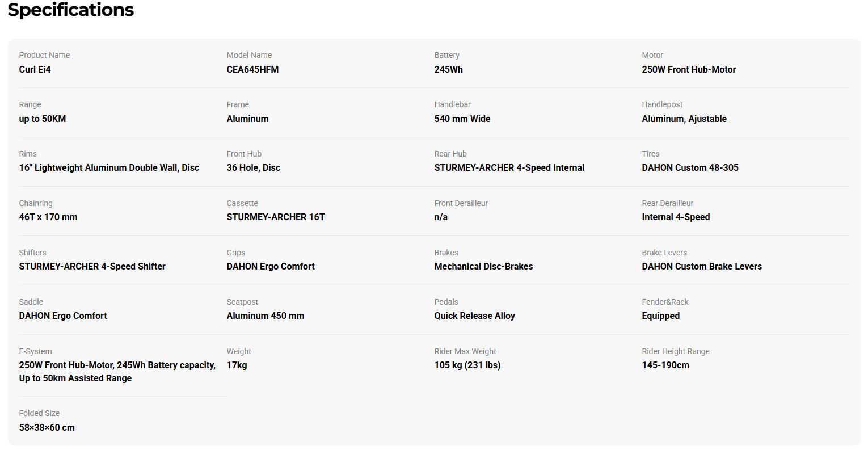Select the Aluminum, Ajustable handlepost text
The width and height of the screenshot is (868, 450).
pos(684,119)
